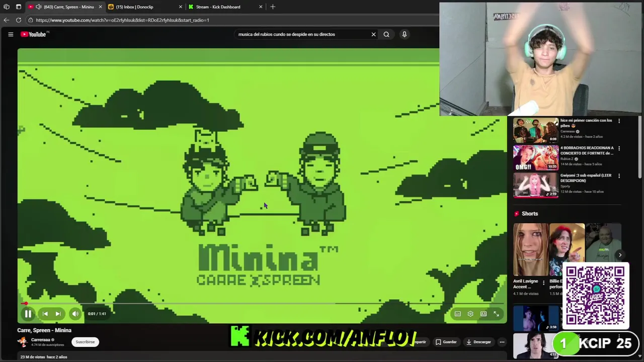Toggle browser vertical tabs panel
This screenshot has height=362, width=644.
[x=18, y=7]
